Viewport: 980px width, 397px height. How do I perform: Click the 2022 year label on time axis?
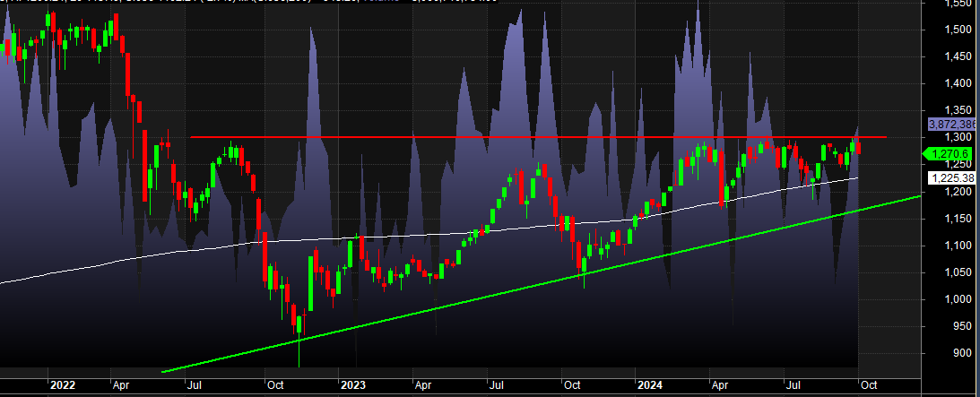click(63, 386)
